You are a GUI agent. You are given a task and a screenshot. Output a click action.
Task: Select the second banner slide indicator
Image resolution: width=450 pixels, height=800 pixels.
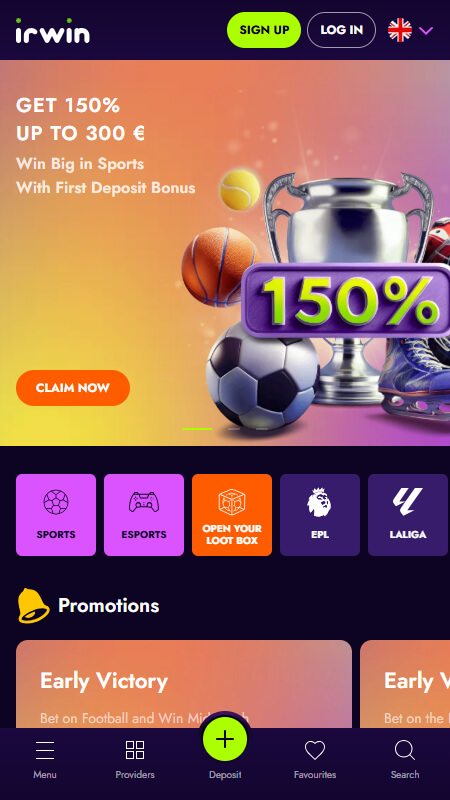tap(234, 429)
